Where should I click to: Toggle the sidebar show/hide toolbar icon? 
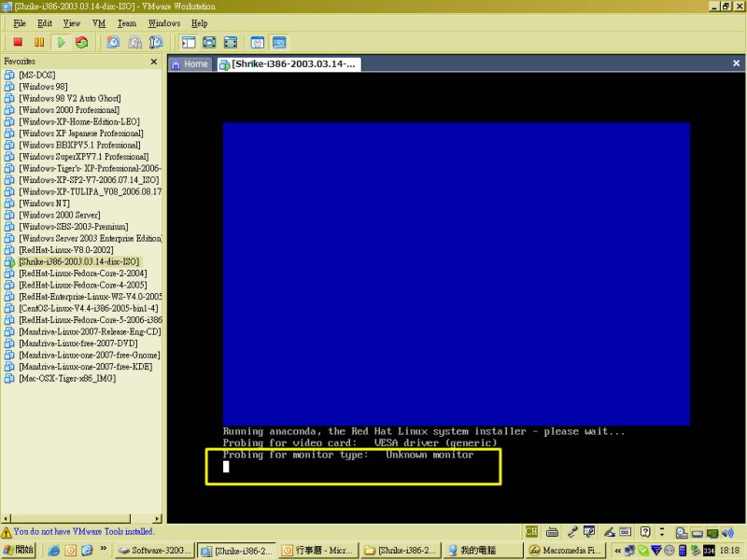[x=189, y=42]
